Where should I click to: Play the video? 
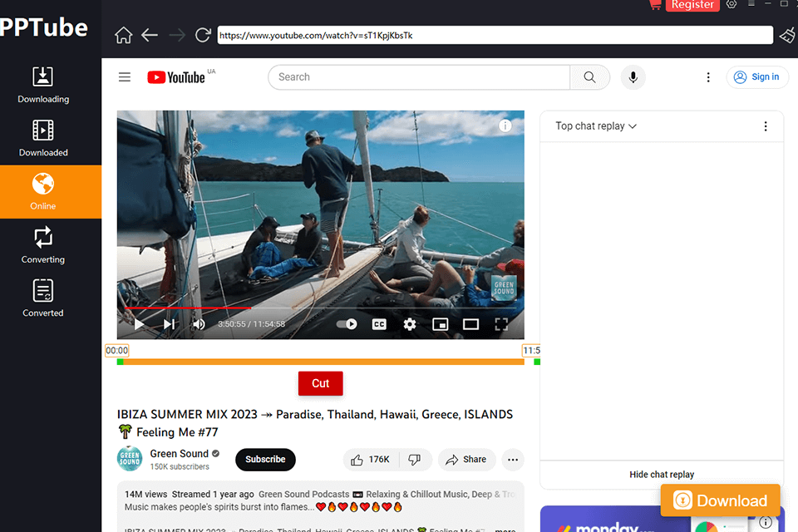coord(139,324)
